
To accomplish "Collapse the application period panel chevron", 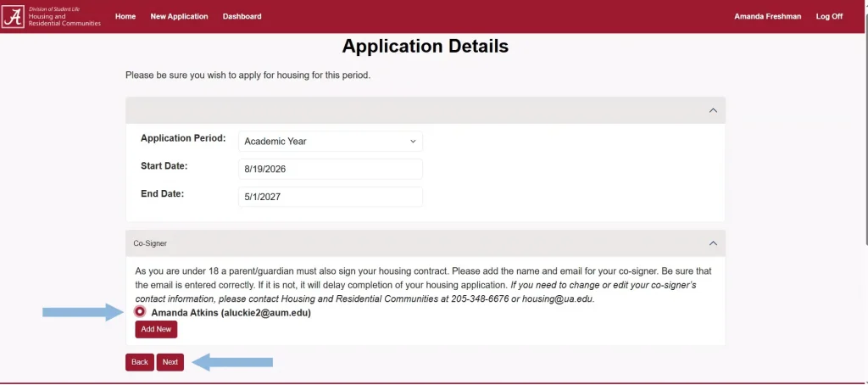I will pyautogui.click(x=713, y=110).
